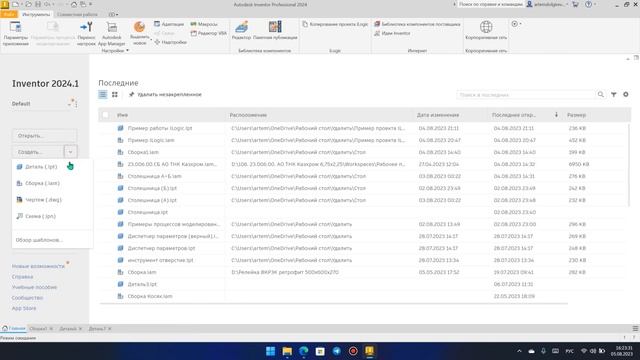Open Microsoft Edge from the taskbar
Screen dimensions: 640x360
click(304, 351)
